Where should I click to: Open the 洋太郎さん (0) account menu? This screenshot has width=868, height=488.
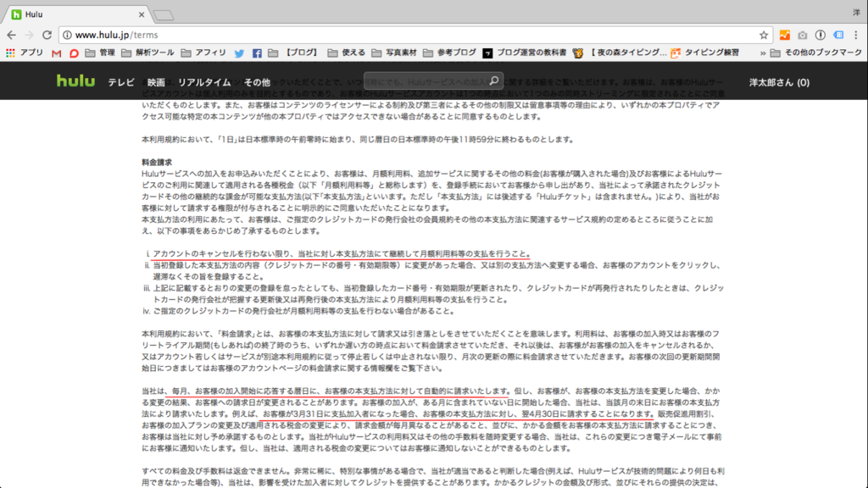click(x=779, y=82)
